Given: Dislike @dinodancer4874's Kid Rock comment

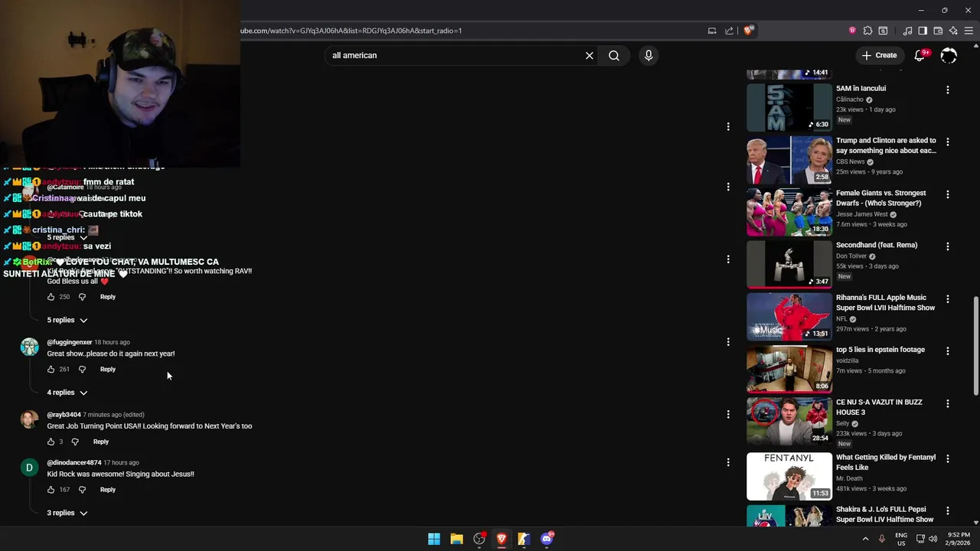Looking at the screenshot, I should pos(82,490).
